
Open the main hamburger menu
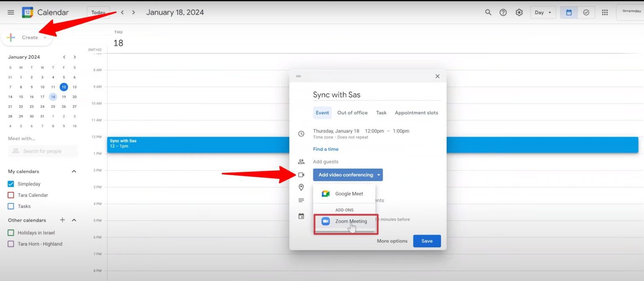click(10, 12)
